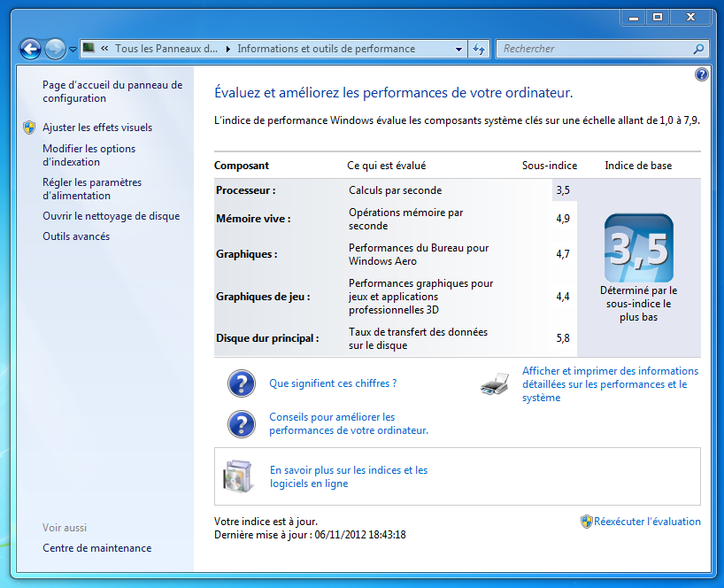Viewport: 724px width, 588px height.
Task: Click inside the 'Rechercher' search field
Action: pos(593,50)
